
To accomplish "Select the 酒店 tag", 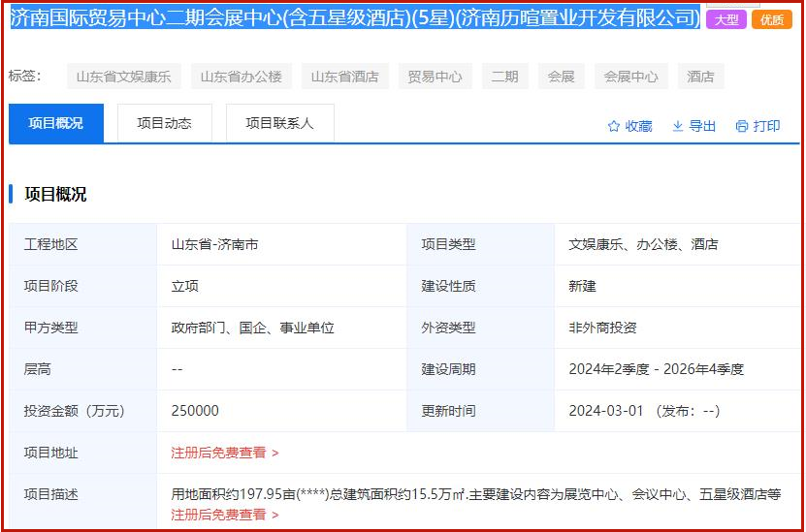I will (700, 77).
